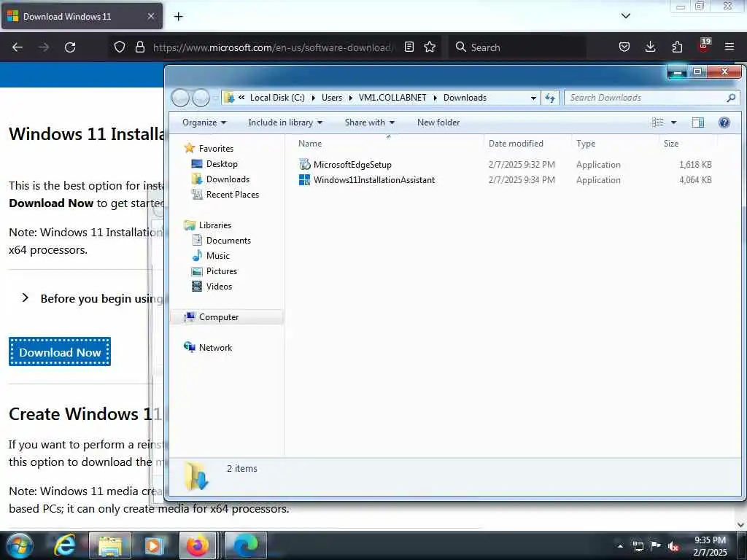Open Windows Media Player from the taskbar

click(153, 545)
